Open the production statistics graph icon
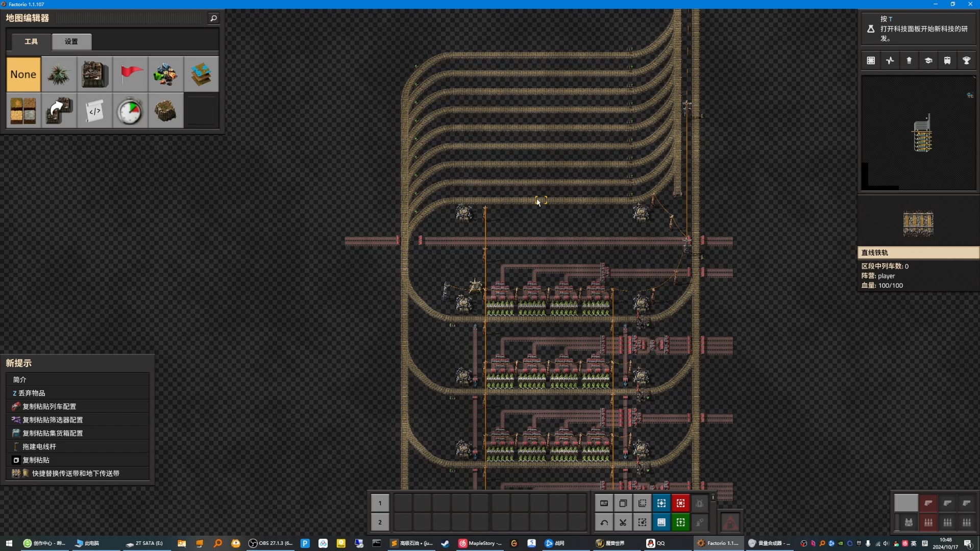 pos(890,61)
